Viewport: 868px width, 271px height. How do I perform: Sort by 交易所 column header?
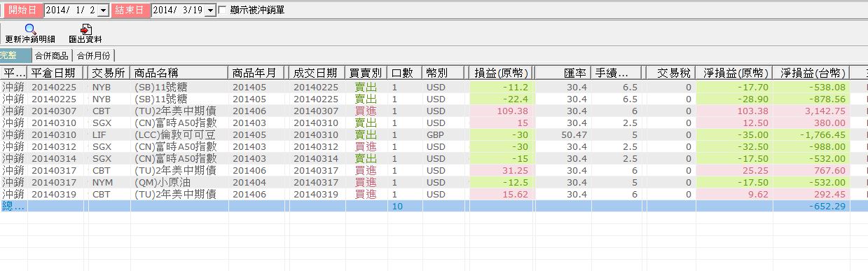click(x=109, y=73)
